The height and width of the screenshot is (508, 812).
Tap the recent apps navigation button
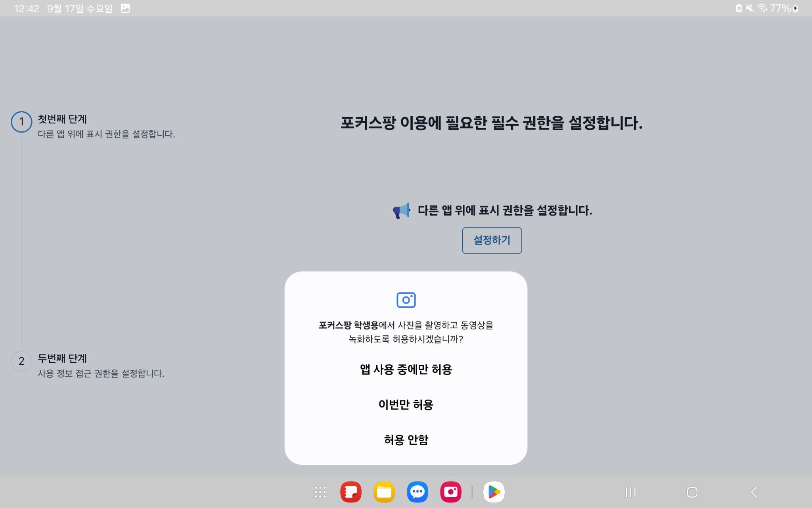pos(630,493)
